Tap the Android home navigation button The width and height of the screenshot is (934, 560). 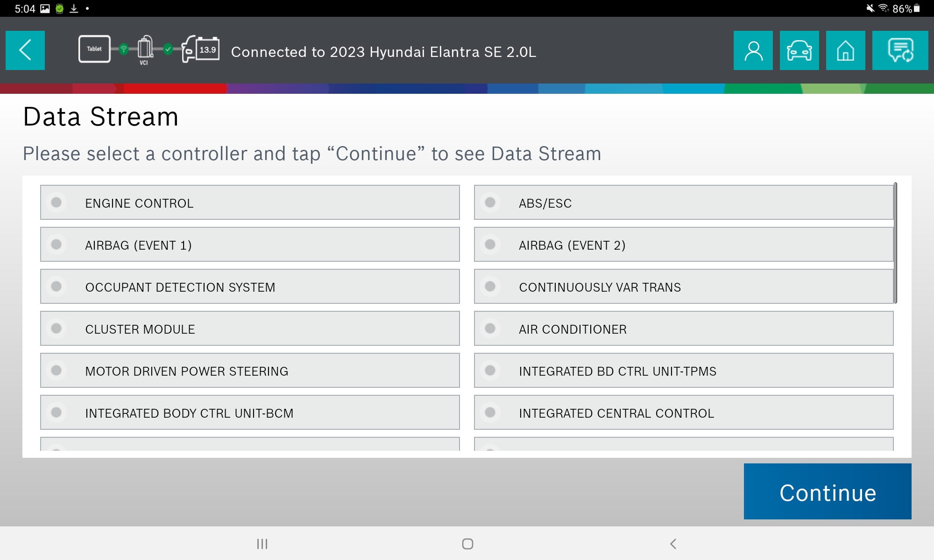point(467,544)
